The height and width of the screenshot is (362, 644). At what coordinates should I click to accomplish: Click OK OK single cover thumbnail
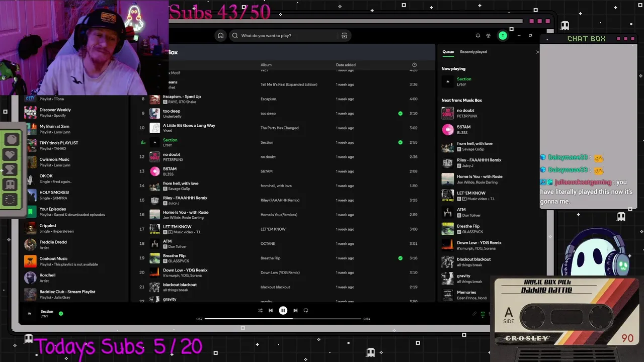point(31,178)
